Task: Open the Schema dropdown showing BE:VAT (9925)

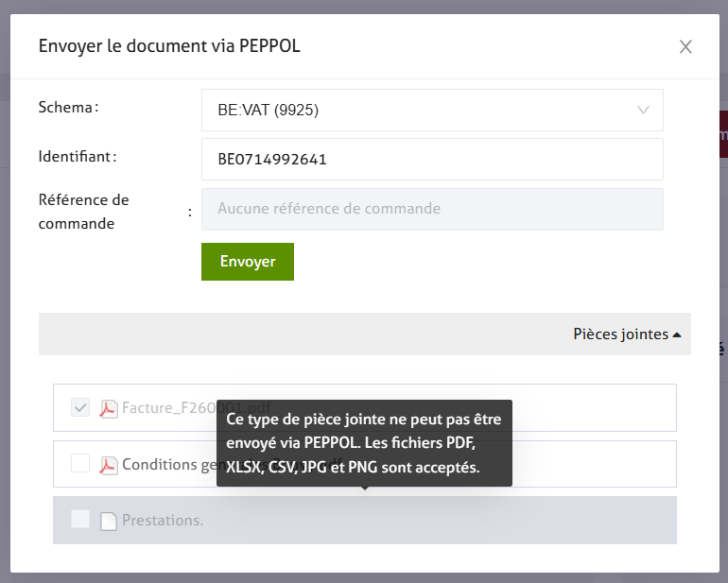Action: tap(432, 111)
